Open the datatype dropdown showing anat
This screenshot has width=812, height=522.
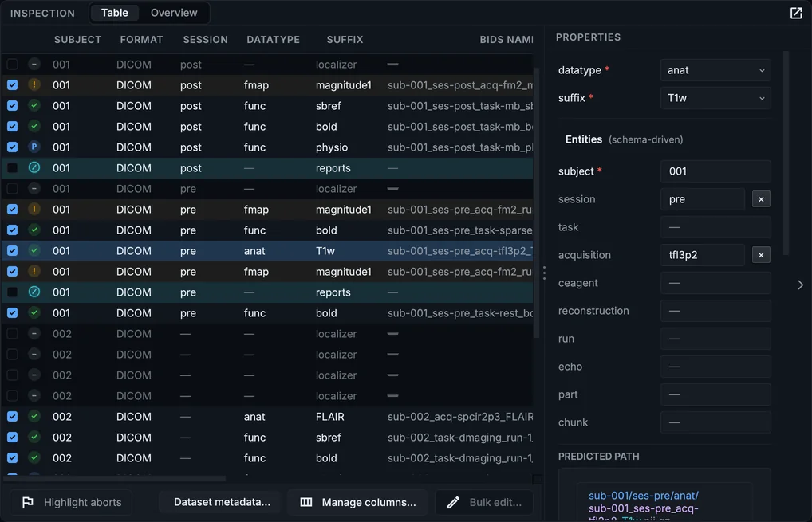715,70
